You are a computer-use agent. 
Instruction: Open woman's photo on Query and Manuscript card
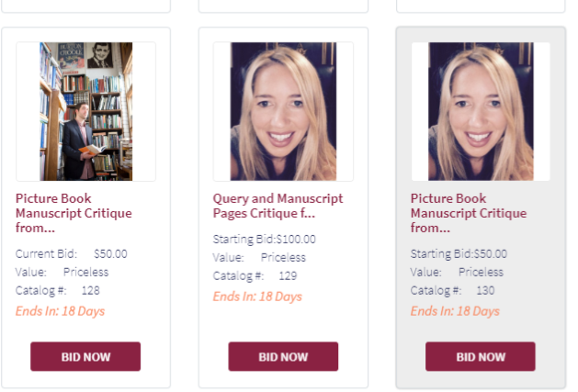283,111
